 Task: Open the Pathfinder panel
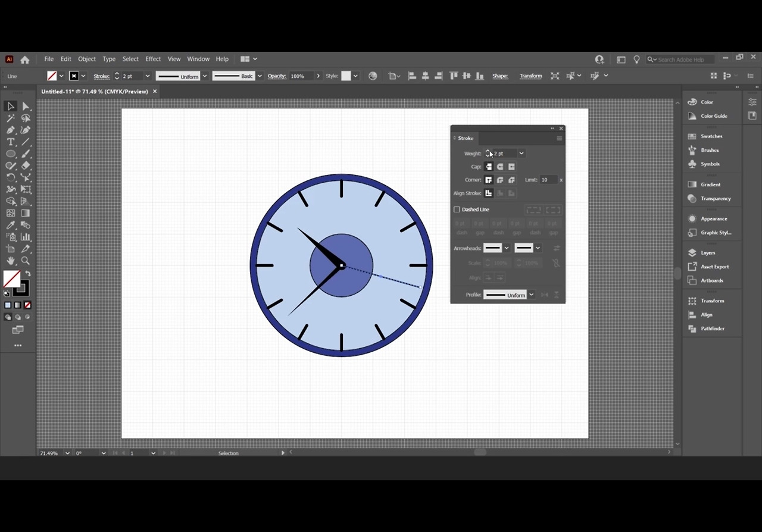click(713, 328)
